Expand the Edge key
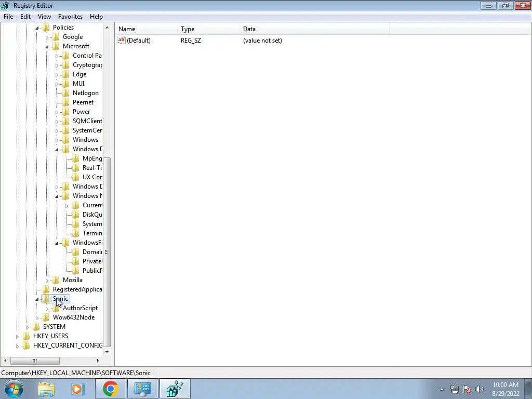The height and width of the screenshot is (399, 532). tap(57, 75)
